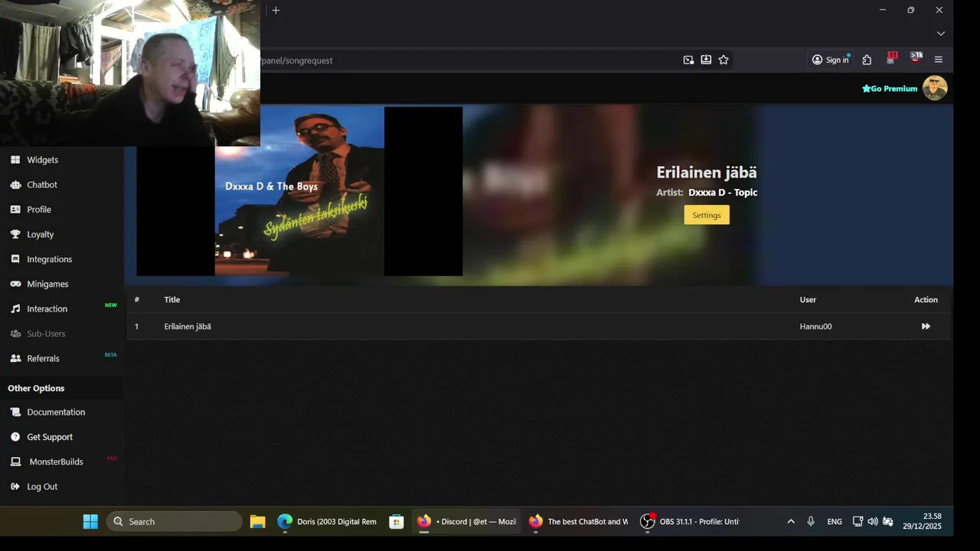Click the Get Support question icon

[x=15, y=437]
